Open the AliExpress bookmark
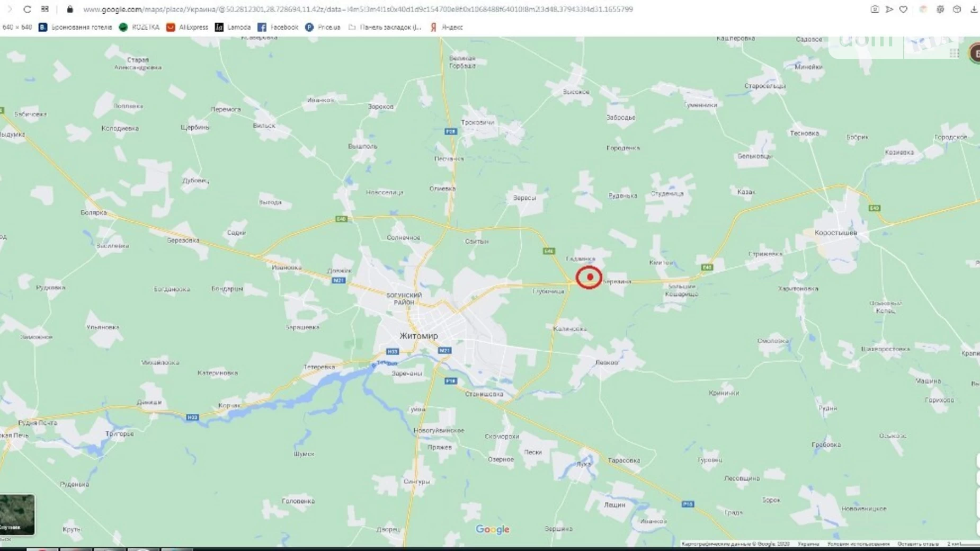Screen dimensions: 980x551 [187, 27]
